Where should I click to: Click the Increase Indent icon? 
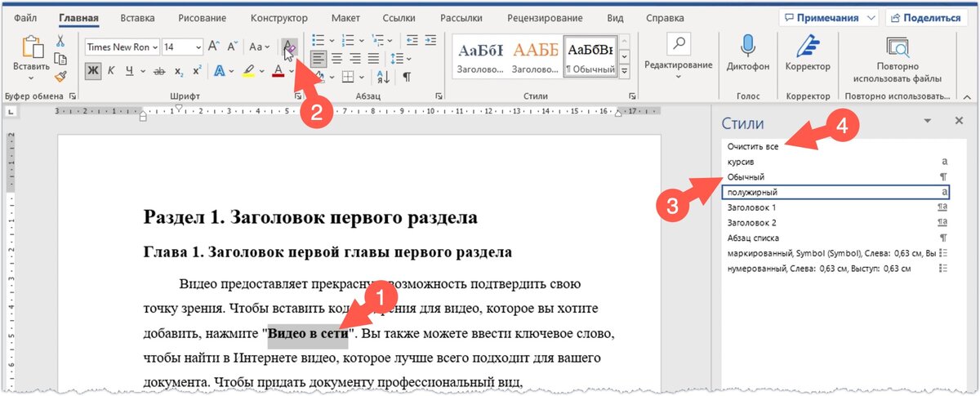(x=430, y=39)
